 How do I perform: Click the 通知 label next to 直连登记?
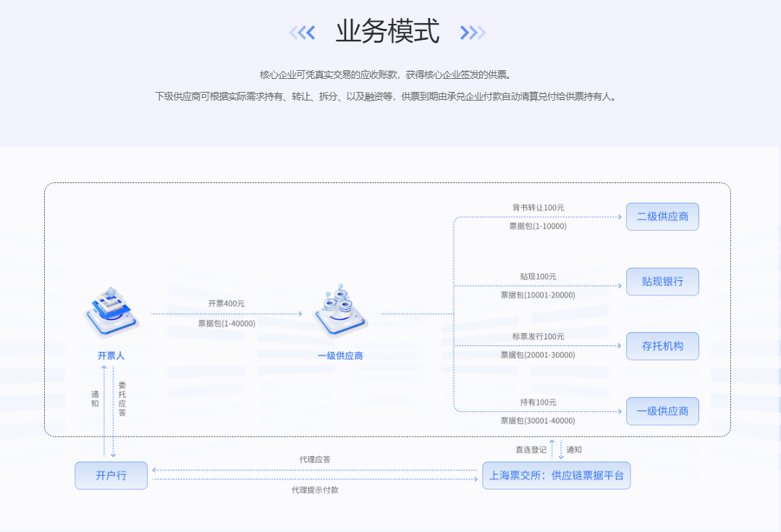(x=574, y=449)
